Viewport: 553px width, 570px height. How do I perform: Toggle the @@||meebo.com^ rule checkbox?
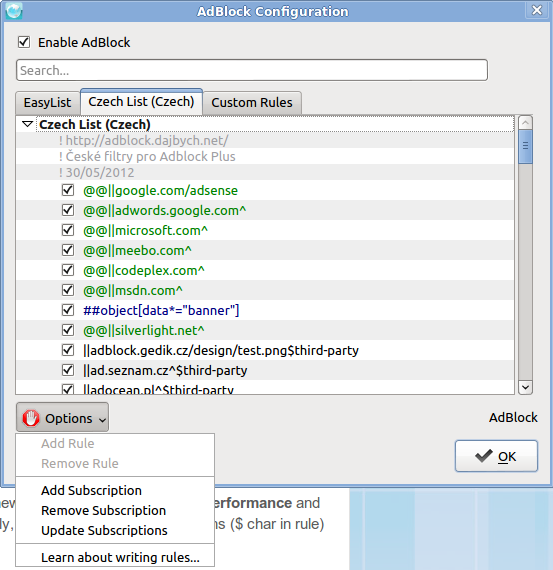point(68,250)
